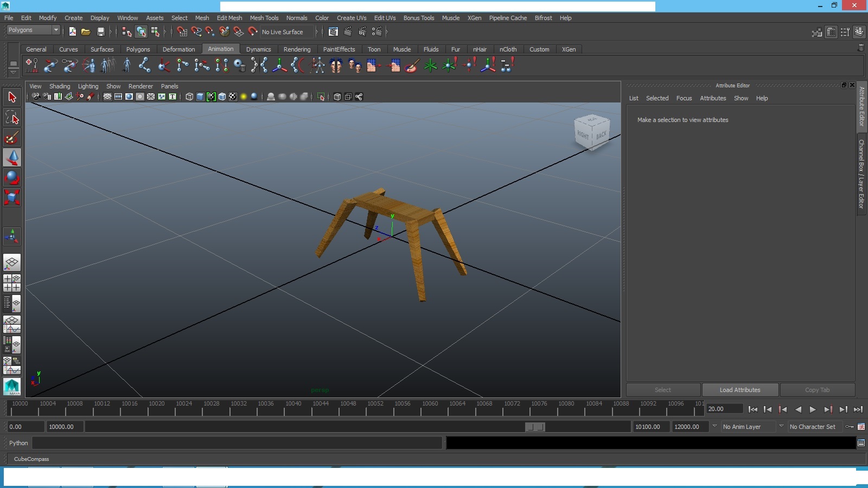
Task: Expand No Anim Layer dropdown
Action: [715, 426]
